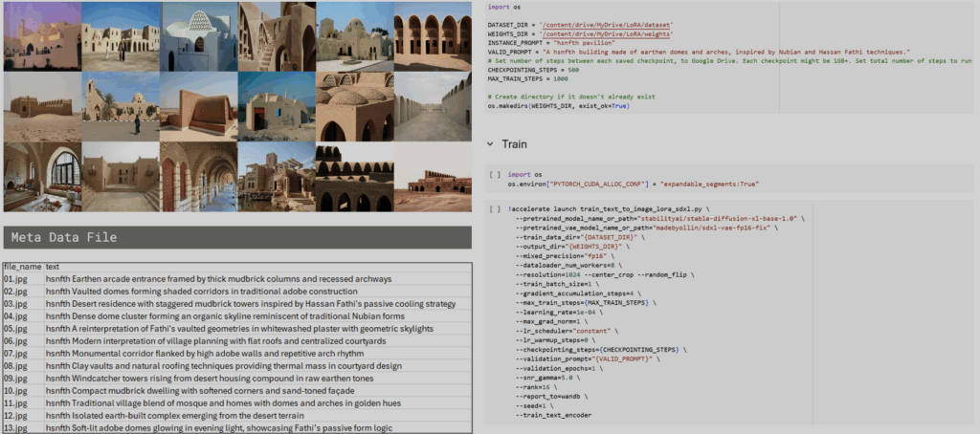Image resolution: width=980 pixels, height=434 pixels.
Task: Select the white dome with lattice skylight image
Action: 199,36
